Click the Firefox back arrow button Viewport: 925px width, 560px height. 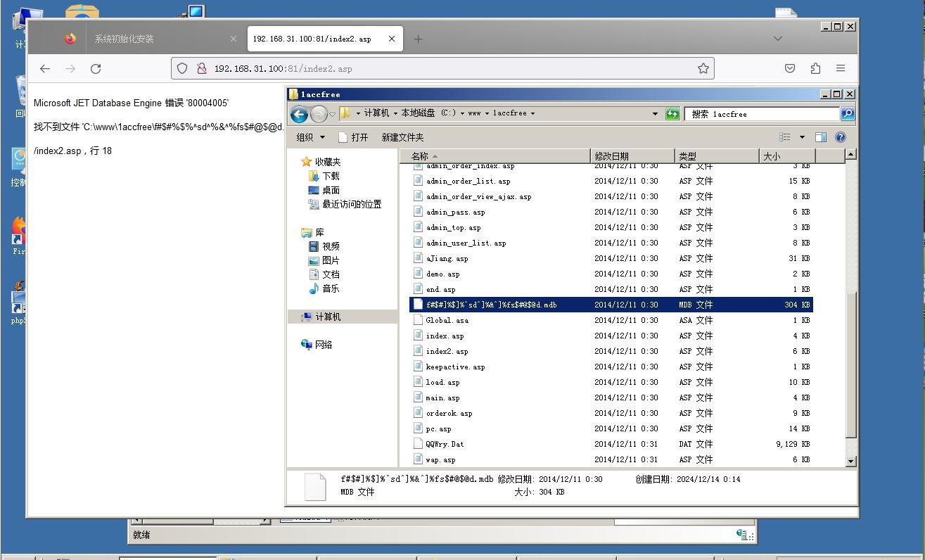click(x=45, y=68)
